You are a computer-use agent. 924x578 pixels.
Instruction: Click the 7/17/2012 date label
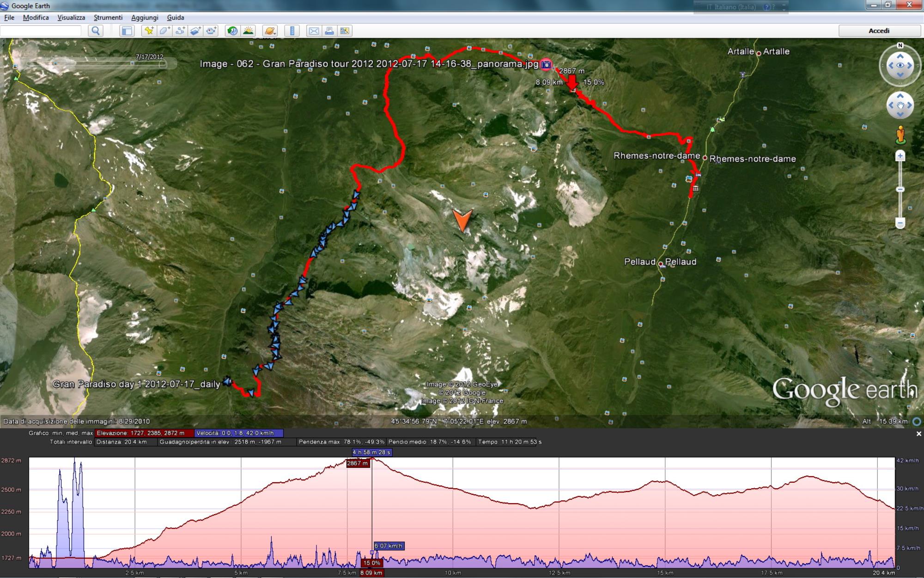[x=149, y=57]
